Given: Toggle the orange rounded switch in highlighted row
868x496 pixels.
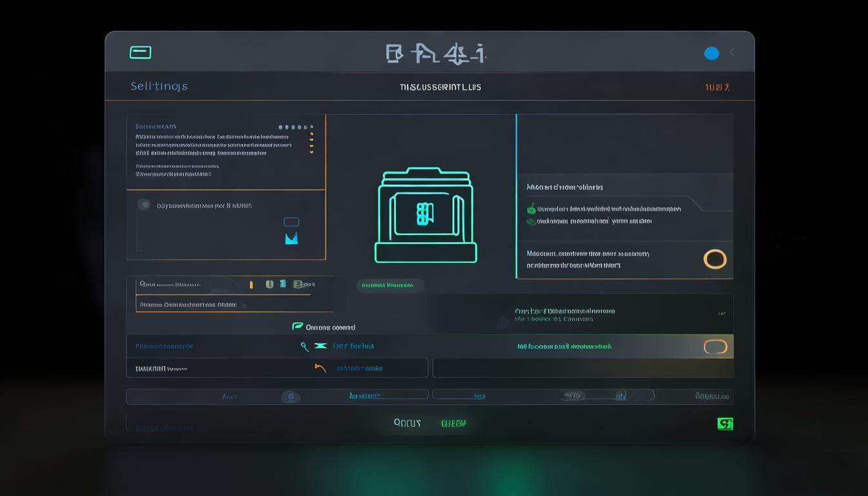Looking at the screenshot, I should point(715,347).
